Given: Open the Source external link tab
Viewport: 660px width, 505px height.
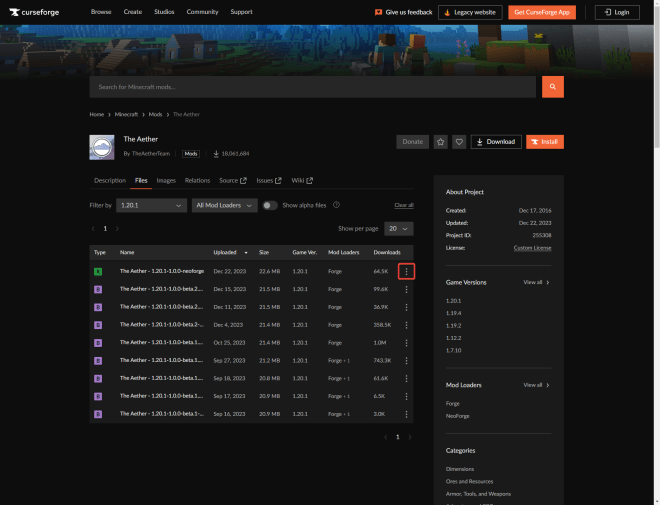Looking at the screenshot, I should tap(233, 181).
